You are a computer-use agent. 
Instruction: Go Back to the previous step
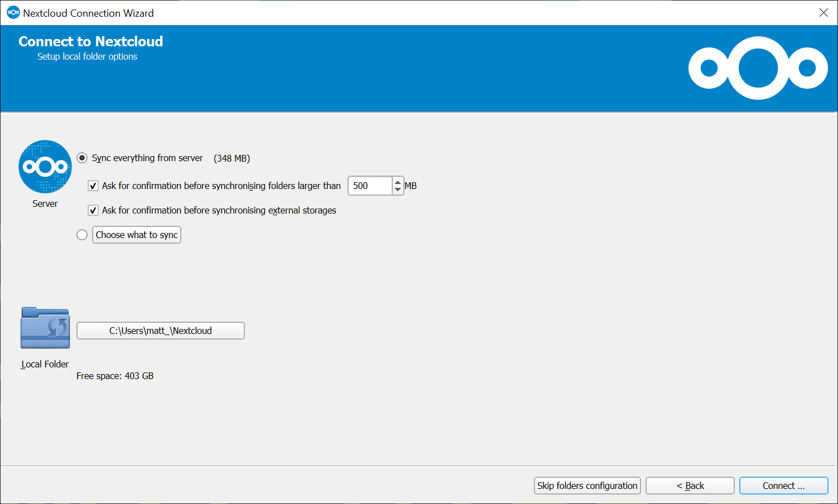690,486
